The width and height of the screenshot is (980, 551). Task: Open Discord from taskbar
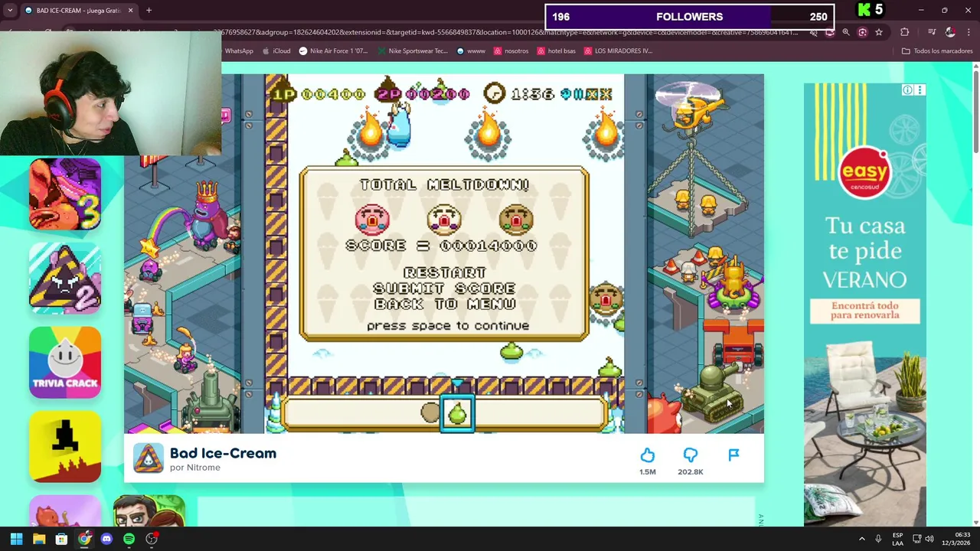coord(106,539)
